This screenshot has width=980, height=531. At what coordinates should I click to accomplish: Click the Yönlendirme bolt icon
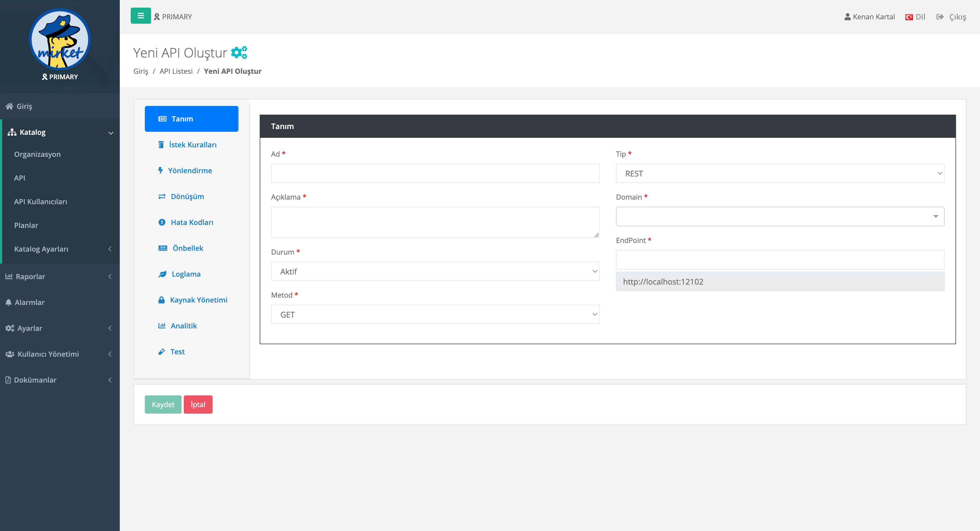click(161, 170)
